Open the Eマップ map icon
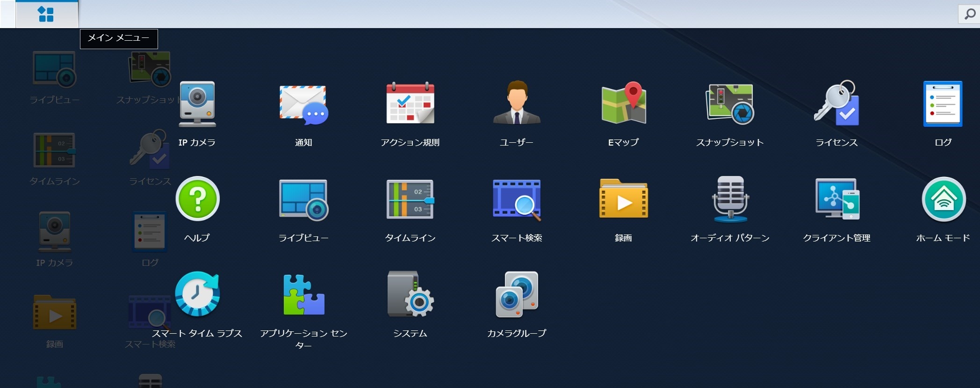980x388 pixels. 623,105
